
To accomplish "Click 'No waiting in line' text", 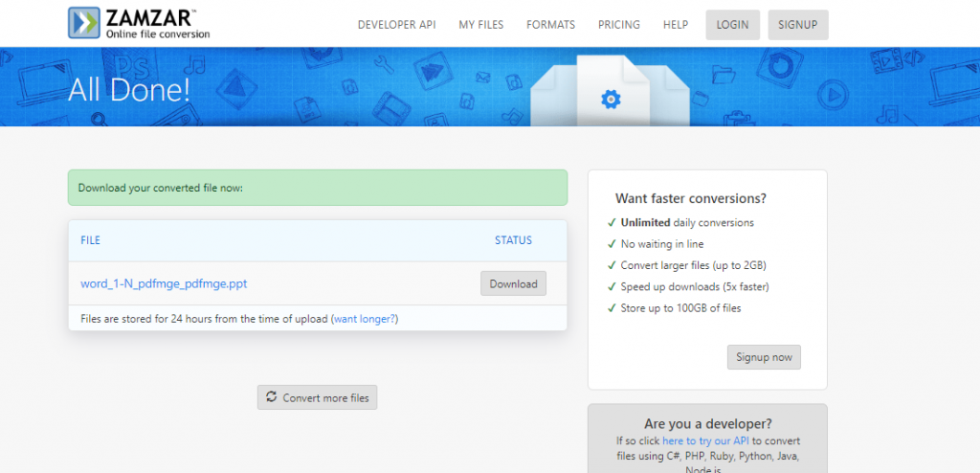I will 662,244.
